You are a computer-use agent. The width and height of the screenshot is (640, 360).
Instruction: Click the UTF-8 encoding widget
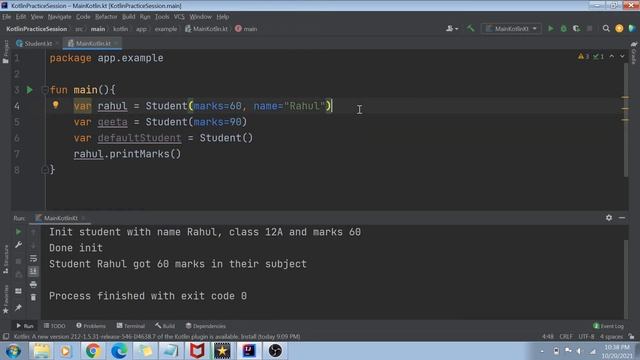[586, 336]
